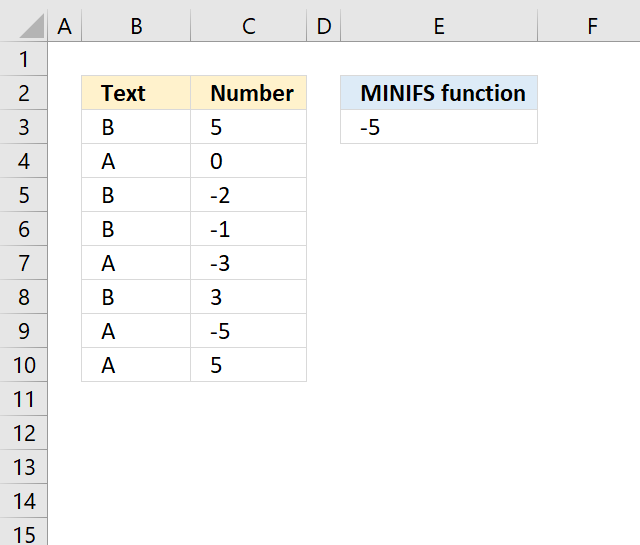Select column E header
Screen dimensions: 640x545
pyautogui.click(x=439, y=26)
